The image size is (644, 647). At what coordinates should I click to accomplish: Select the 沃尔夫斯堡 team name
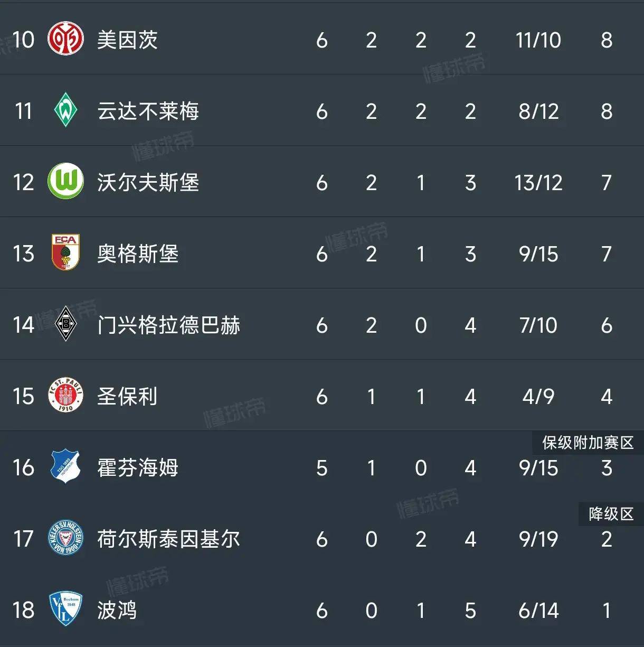click(148, 183)
